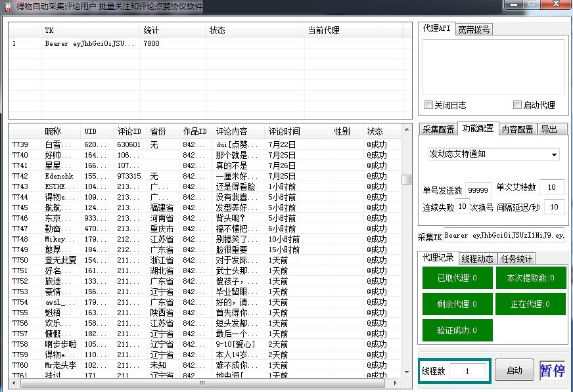Open the 采集配置 tab

(438, 129)
